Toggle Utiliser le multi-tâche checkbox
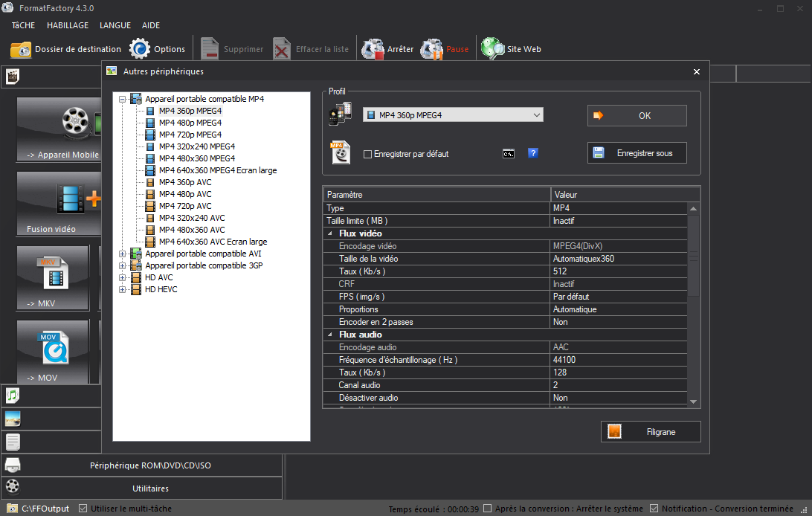 [x=83, y=509]
